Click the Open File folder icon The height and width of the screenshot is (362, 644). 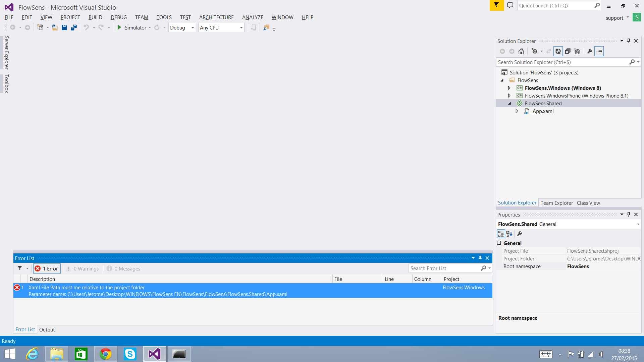[x=55, y=27]
